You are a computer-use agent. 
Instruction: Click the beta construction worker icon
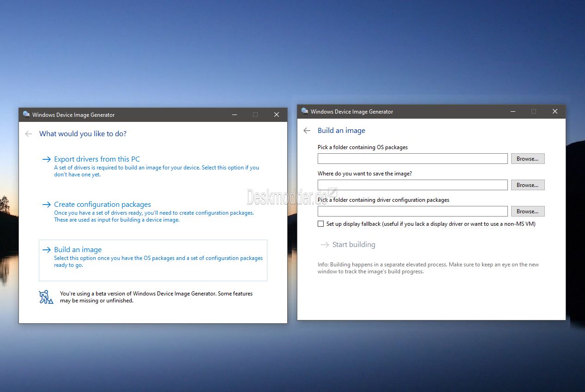coord(46,297)
